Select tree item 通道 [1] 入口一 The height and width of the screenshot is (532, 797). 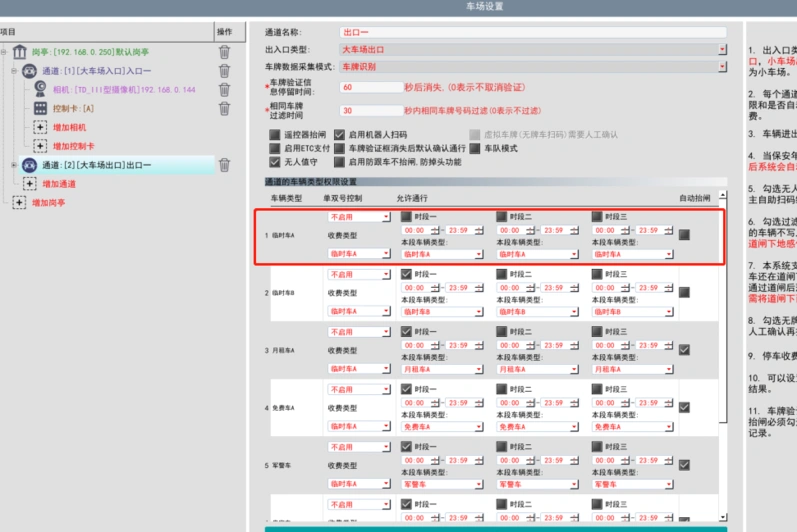[x=97, y=71]
